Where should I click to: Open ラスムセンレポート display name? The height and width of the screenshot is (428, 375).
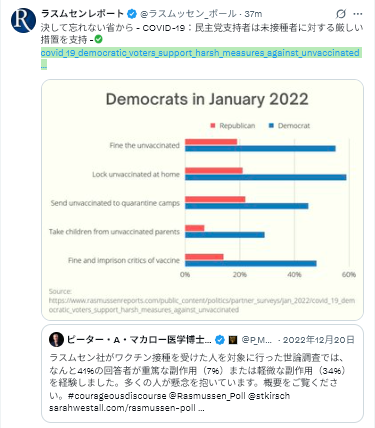(82, 14)
